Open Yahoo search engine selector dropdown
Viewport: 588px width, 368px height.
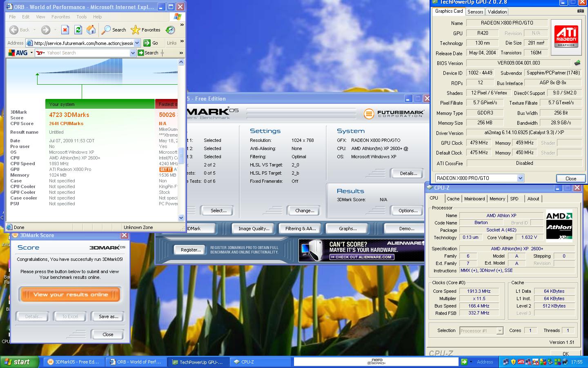[44, 53]
